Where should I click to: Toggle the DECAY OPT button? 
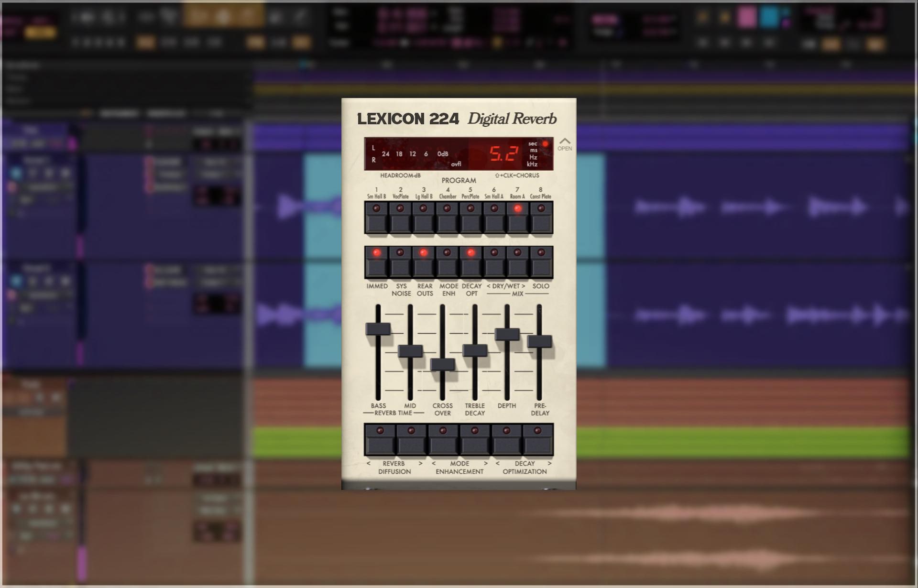tap(470, 262)
